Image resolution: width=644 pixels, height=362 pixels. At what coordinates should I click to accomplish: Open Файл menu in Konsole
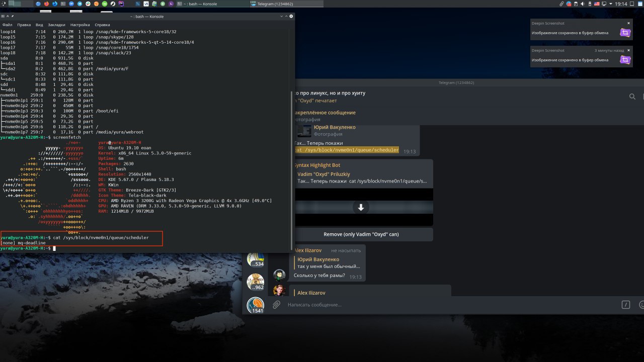pyautogui.click(x=7, y=25)
